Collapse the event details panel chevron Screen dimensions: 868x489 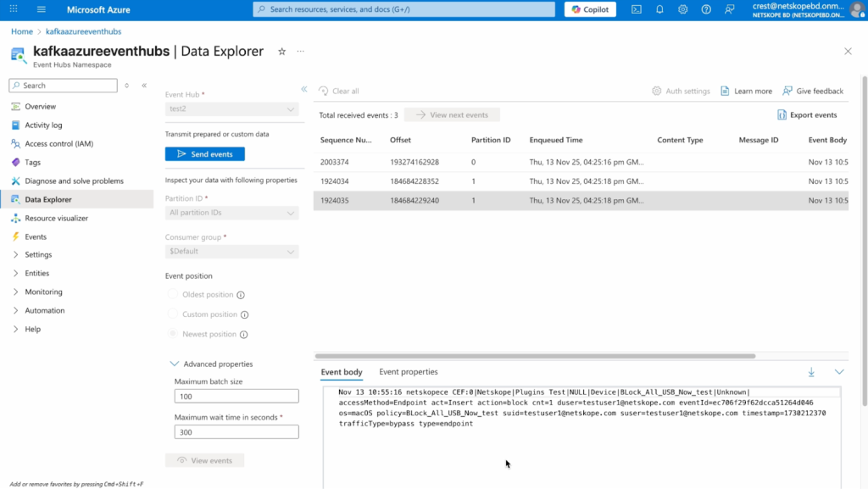click(839, 372)
